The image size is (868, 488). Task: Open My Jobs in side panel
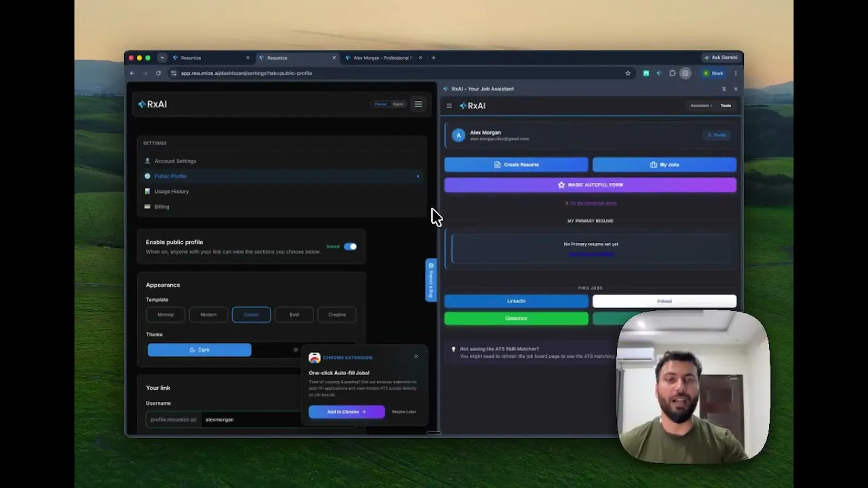[665, 165]
